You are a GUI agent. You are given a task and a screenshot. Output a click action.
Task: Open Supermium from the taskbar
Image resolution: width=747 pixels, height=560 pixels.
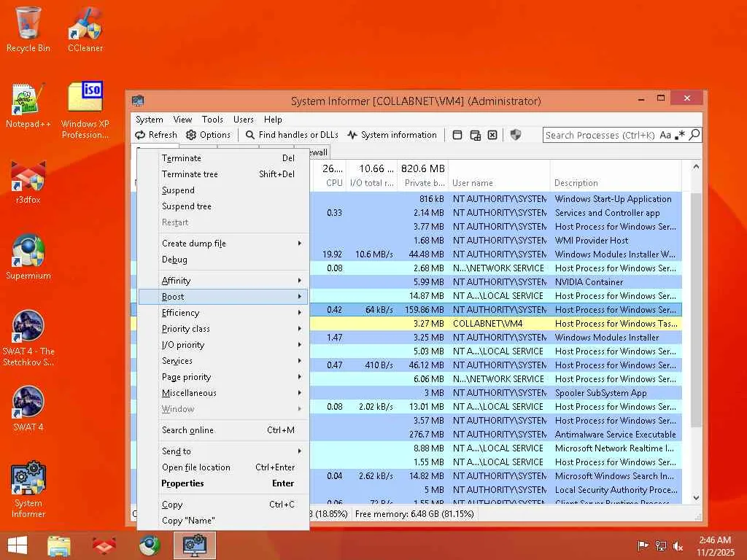[x=150, y=545]
